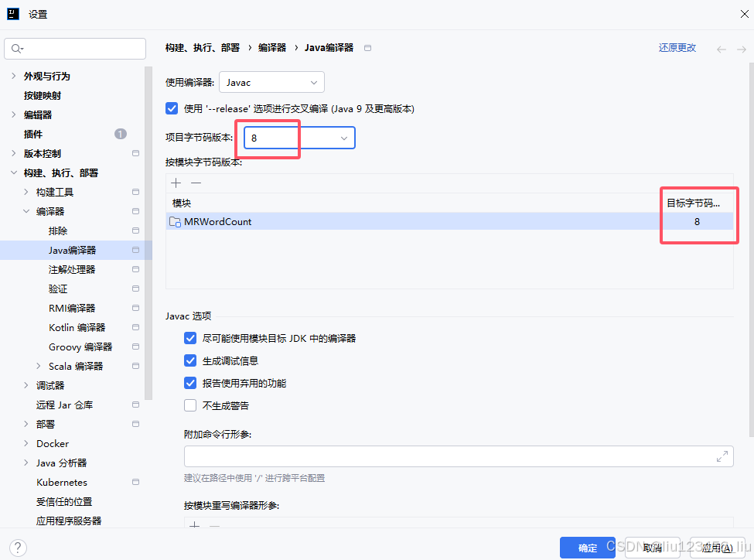Click the + icon above the module table
The height and width of the screenshot is (560, 754).
click(176, 183)
